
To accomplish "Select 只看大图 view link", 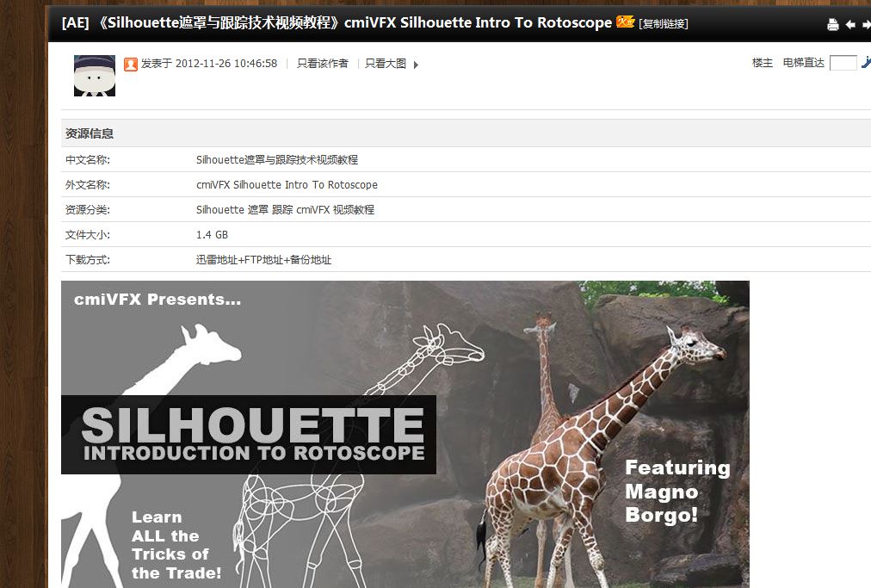I will [x=385, y=64].
